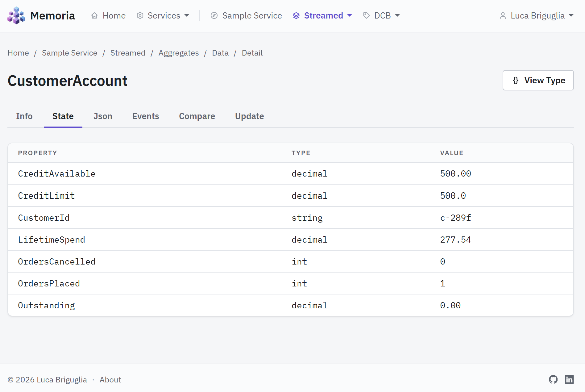
Task: Click the TYPE column header
Action: point(301,153)
